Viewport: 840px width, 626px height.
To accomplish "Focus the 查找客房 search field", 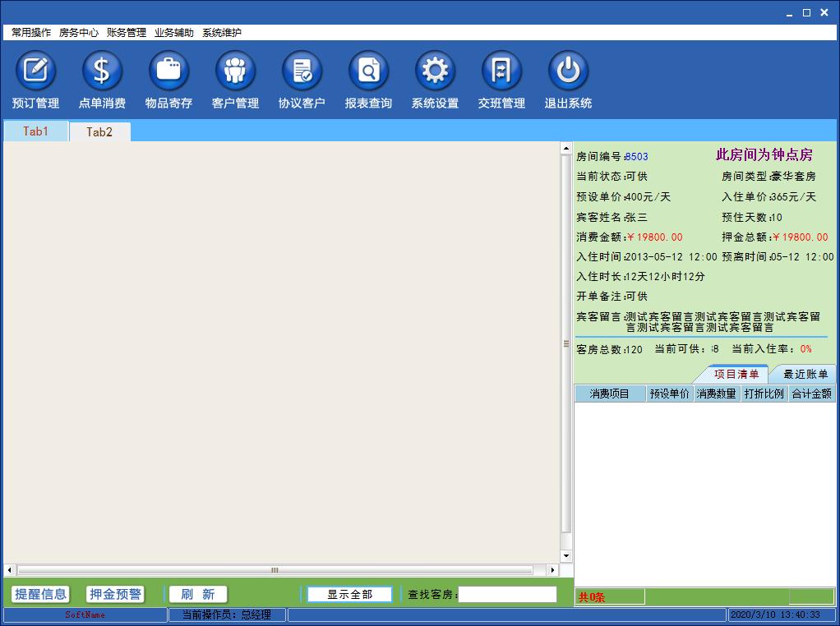I will pyautogui.click(x=507, y=595).
